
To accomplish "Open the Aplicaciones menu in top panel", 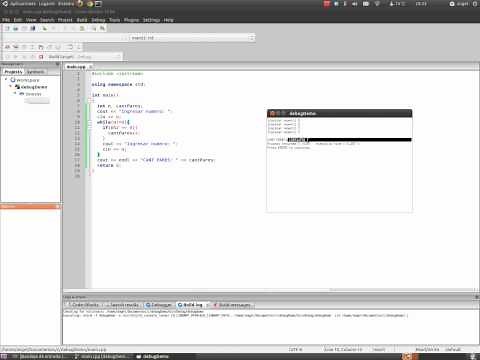I will 23,4.
